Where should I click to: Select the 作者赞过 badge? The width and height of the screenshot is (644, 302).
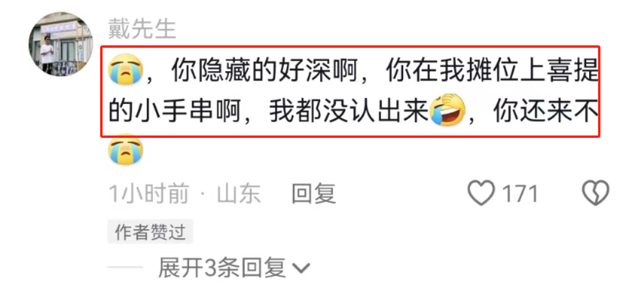[150, 233]
